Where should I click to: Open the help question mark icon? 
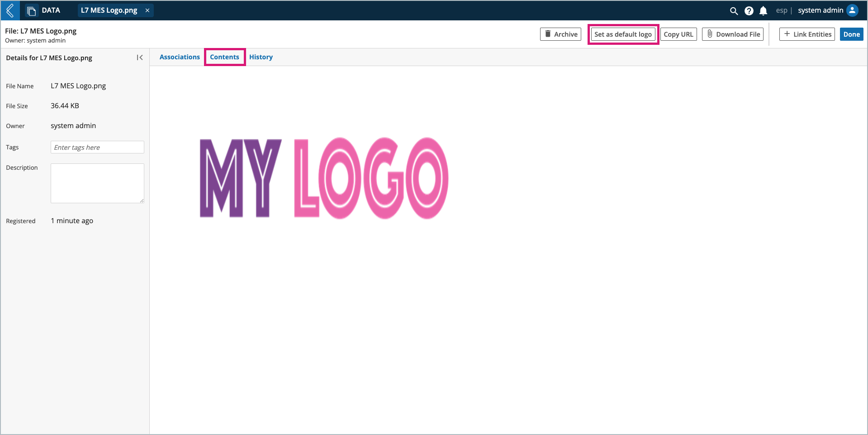[749, 11]
